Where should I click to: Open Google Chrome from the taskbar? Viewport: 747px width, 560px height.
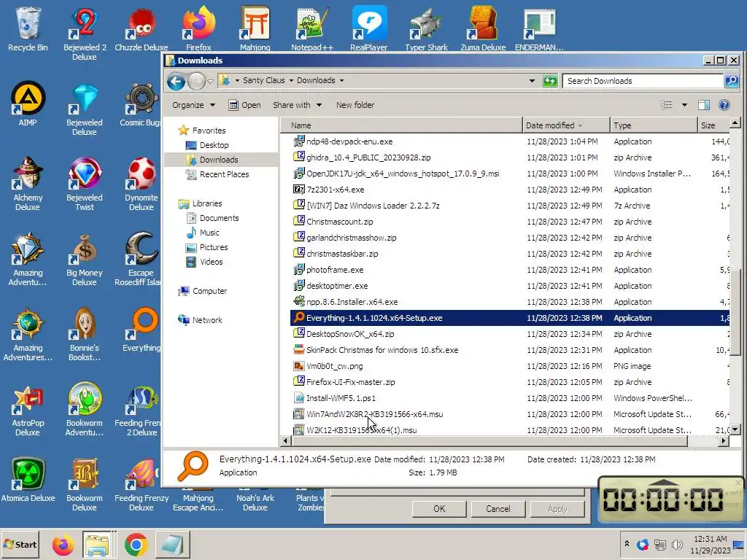pos(136,544)
